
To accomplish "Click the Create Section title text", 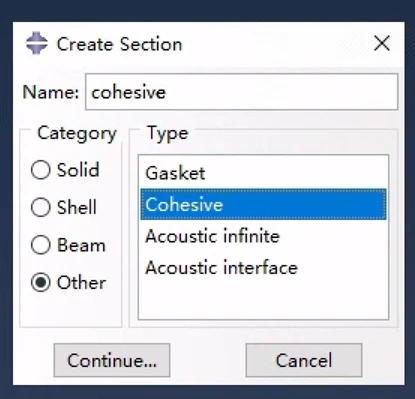I will (x=119, y=44).
